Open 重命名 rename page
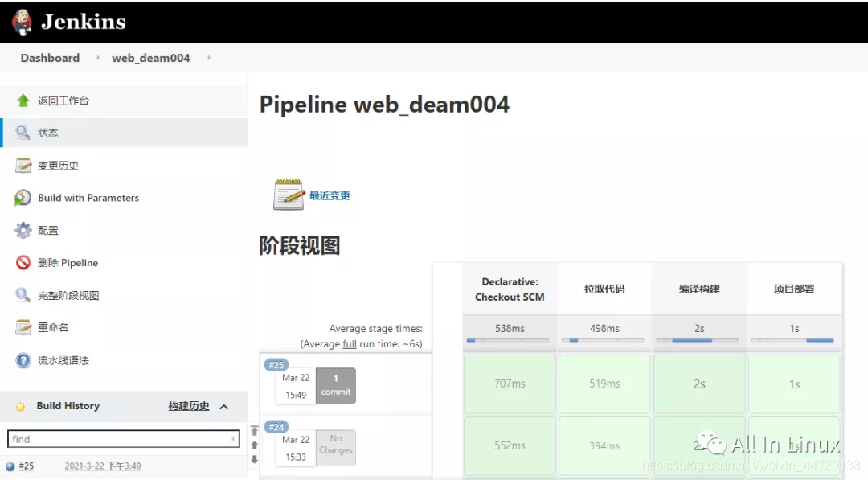Image resolution: width=868 pixels, height=480 pixels. pos(53,327)
